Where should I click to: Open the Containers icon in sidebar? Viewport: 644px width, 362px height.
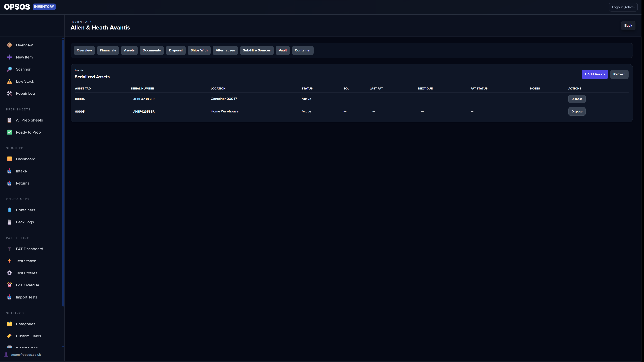(x=9, y=210)
